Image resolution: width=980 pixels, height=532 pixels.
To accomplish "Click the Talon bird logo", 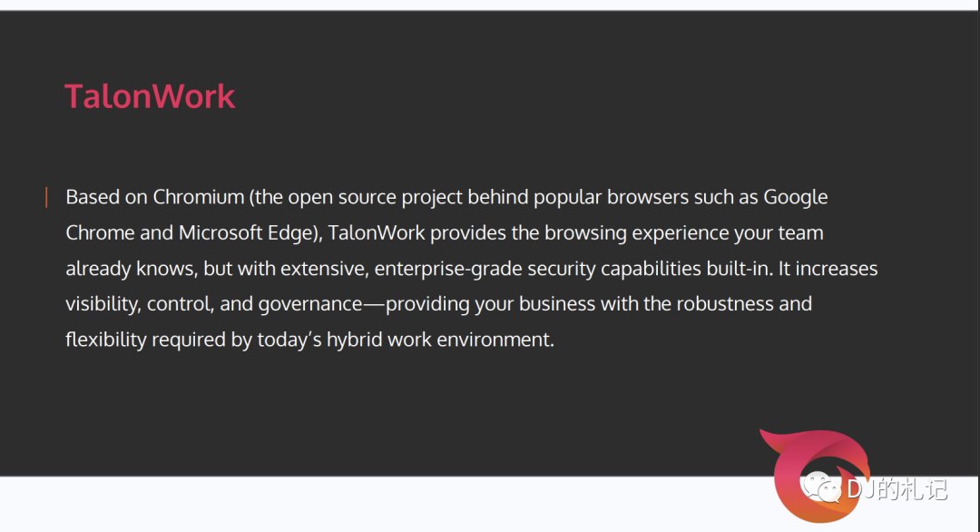I will pos(815,475).
